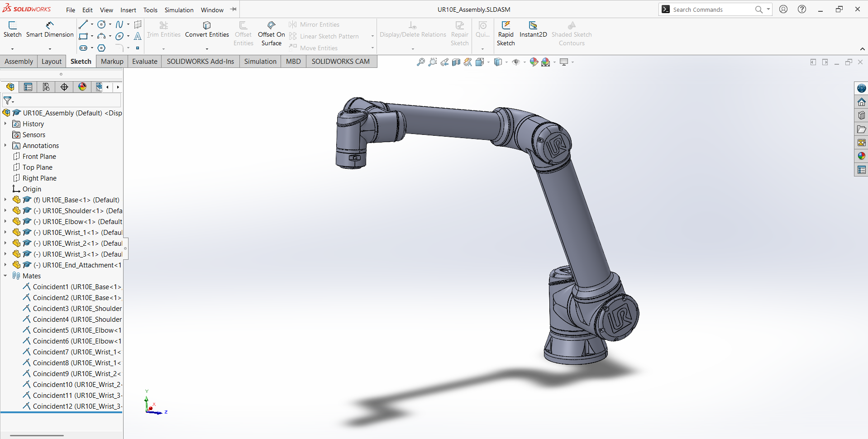The image size is (868, 439).
Task: Open Line tool dropdown arrow
Action: click(92, 24)
